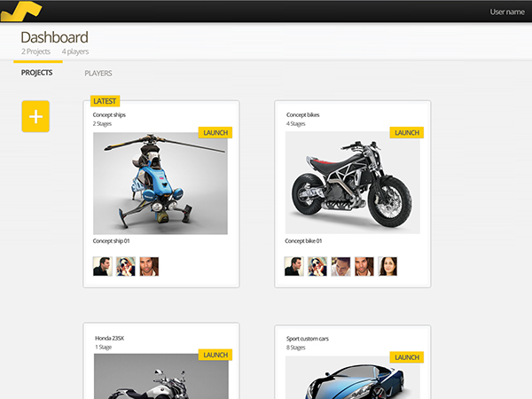Open the helicopter concept ship image
Image resolution: width=532 pixels, height=399 pixels.
(160, 184)
